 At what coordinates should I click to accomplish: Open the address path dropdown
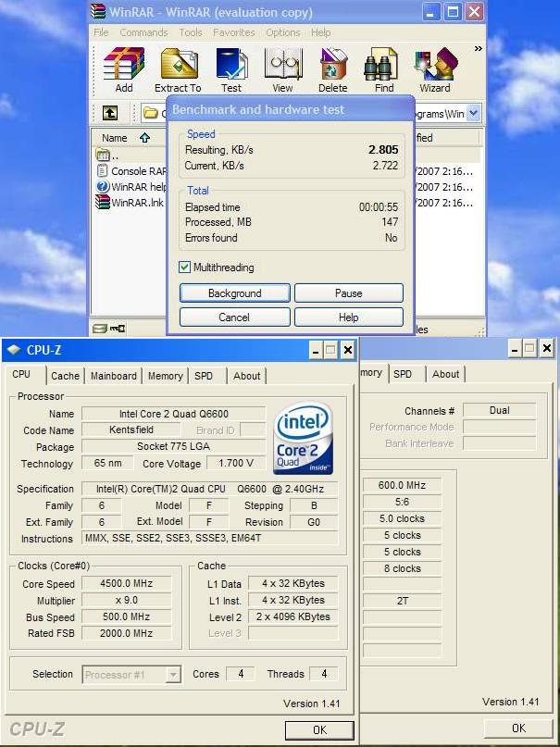tap(472, 113)
